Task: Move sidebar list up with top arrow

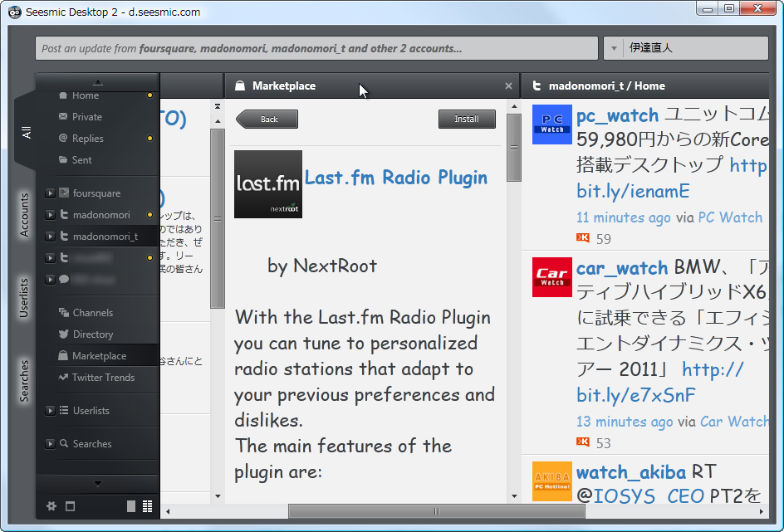Action: 98,82
